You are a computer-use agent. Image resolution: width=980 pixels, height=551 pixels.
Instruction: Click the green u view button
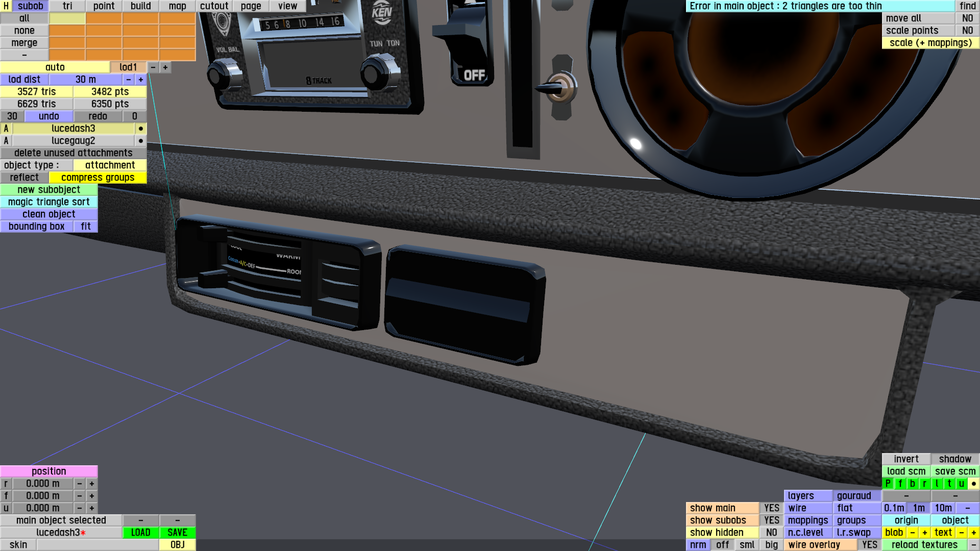point(962,484)
